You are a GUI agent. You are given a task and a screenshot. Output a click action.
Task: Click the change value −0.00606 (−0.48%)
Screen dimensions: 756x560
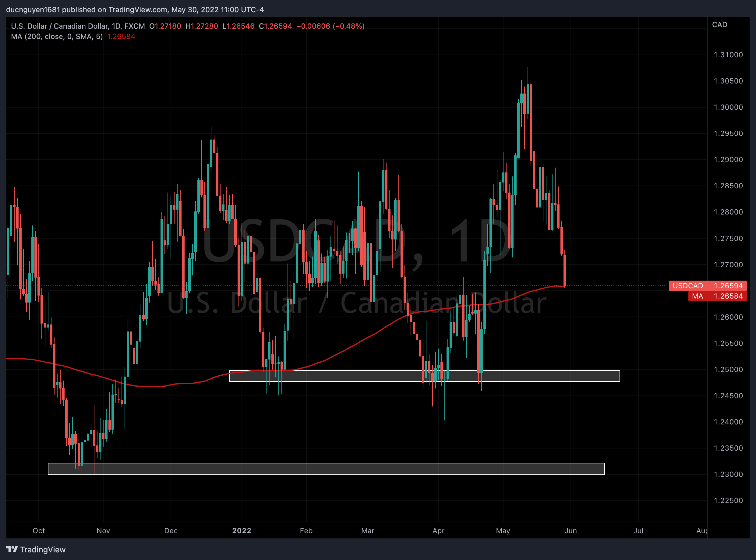[330, 26]
